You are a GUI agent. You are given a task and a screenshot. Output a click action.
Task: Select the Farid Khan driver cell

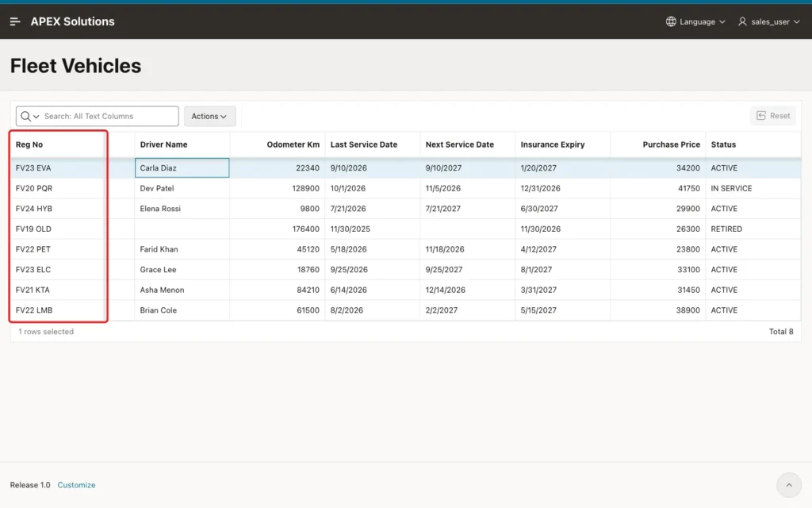(182, 248)
